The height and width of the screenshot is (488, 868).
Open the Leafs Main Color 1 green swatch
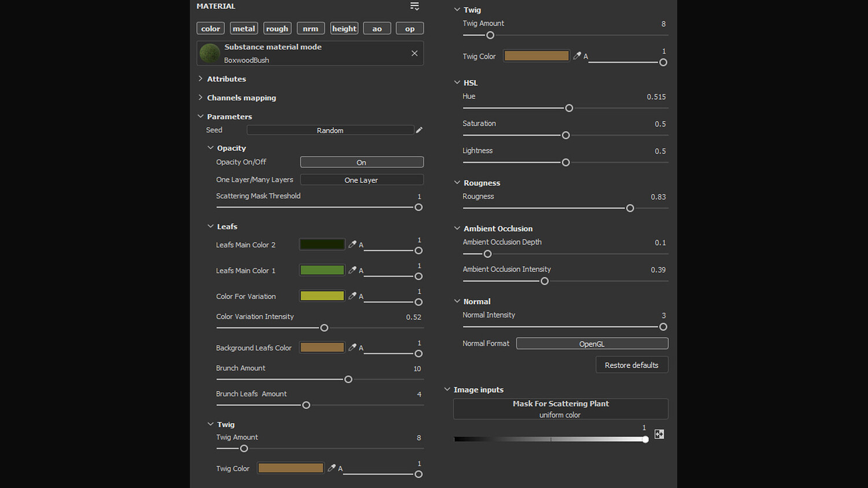[322, 270]
